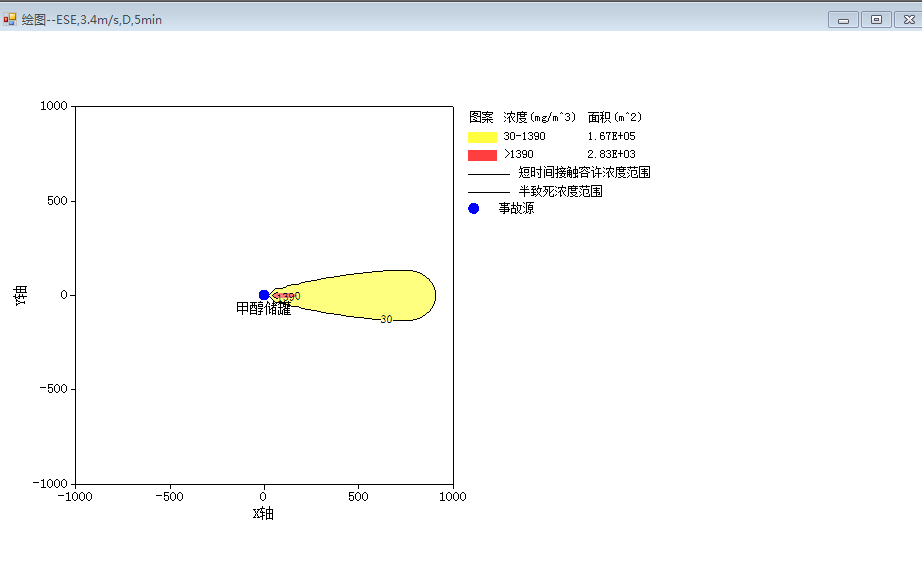The height and width of the screenshot is (573, 922).
Task: Click the legend text 事故源
Action: pos(516,208)
